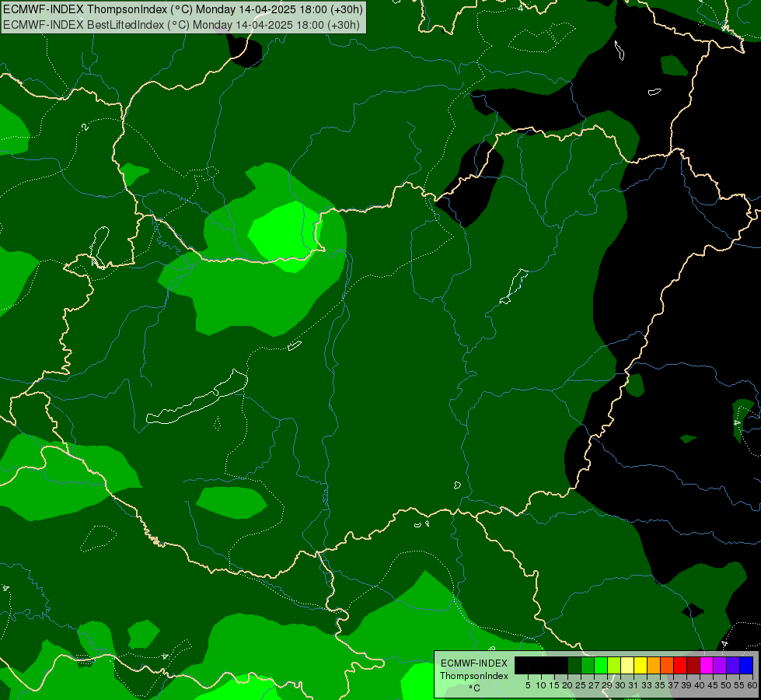Click the legend tick value 39
The width and height of the screenshot is (761, 700).
click(686, 685)
